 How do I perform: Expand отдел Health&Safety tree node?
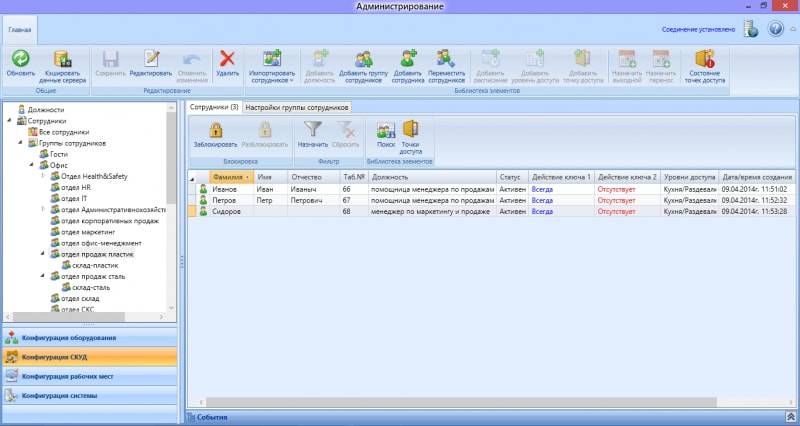(43, 176)
